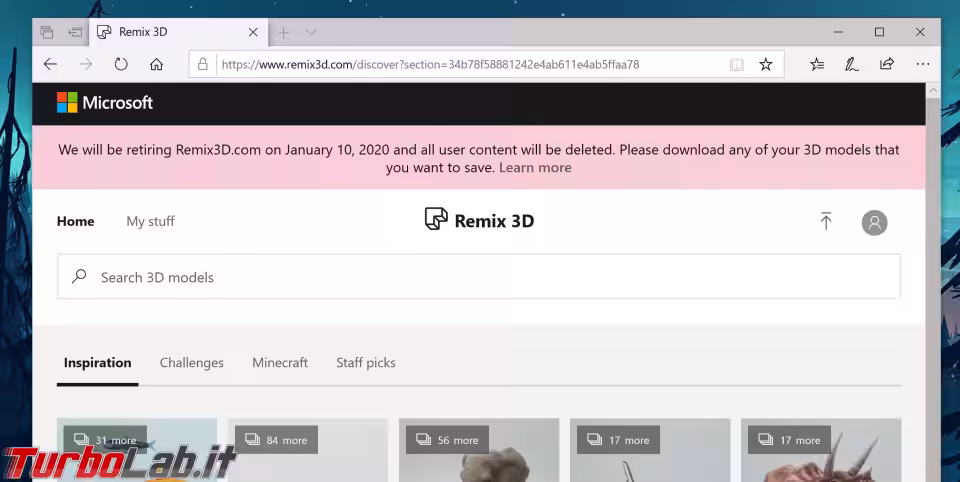Viewport: 960px width, 482px height.
Task: Click the browser Back arrow
Action: point(50,64)
